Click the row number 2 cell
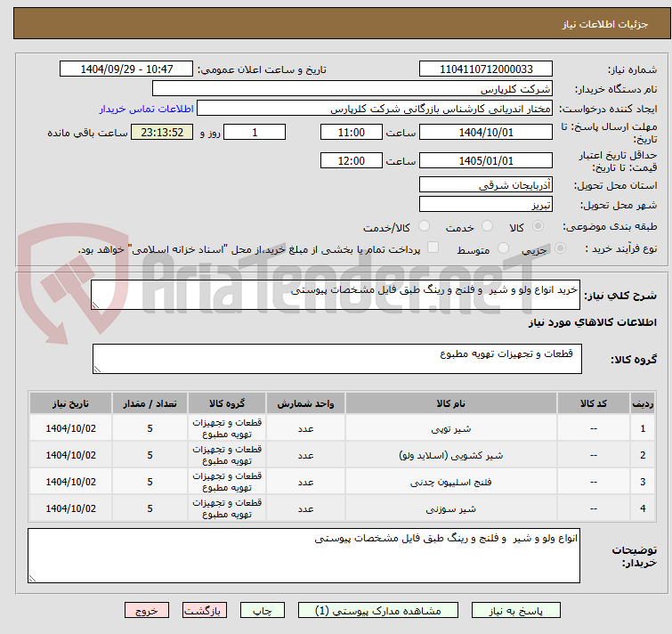The image size is (672, 634). click(643, 455)
